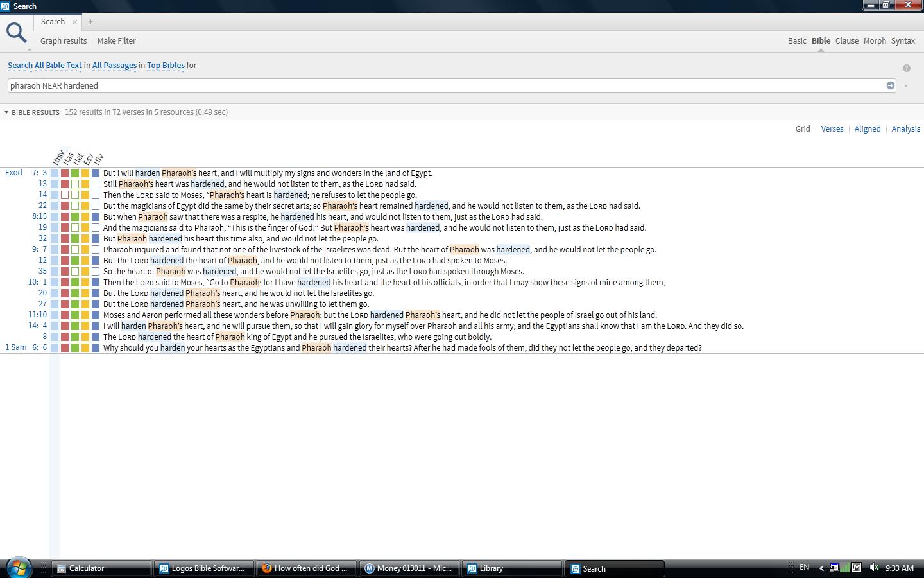Click verse text 'Why should you harden your hearts'
Viewport: 924px width, 578px height.
click(x=402, y=347)
